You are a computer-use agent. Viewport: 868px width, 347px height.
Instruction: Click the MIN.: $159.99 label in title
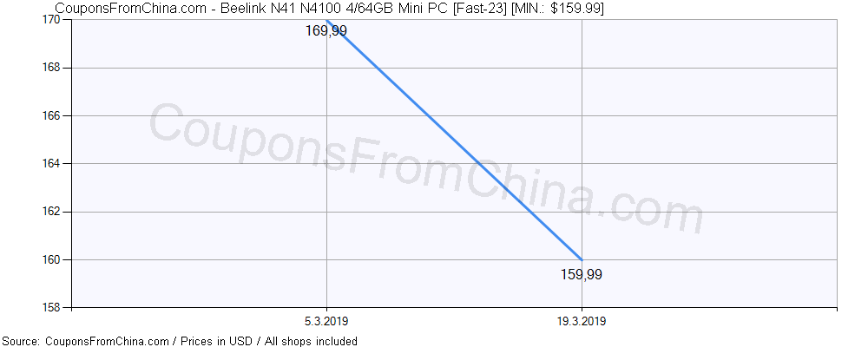tap(561, 8)
